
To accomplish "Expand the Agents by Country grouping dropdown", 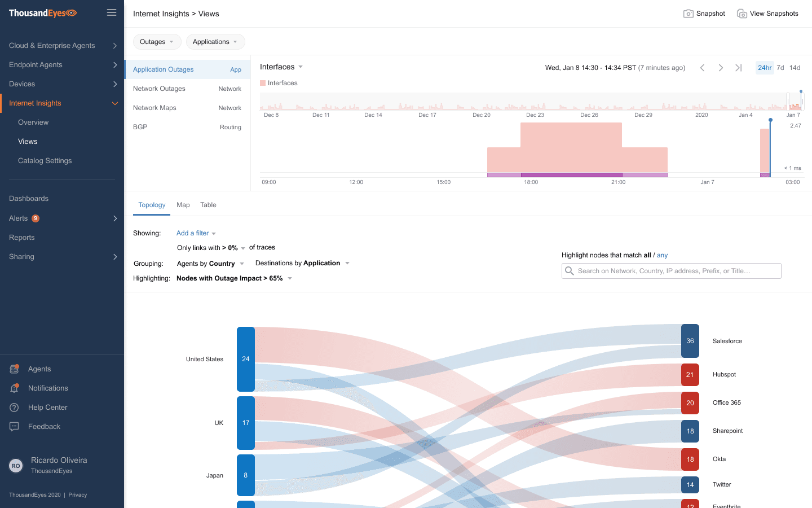I will pyautogui.click(x=210, y=263).
